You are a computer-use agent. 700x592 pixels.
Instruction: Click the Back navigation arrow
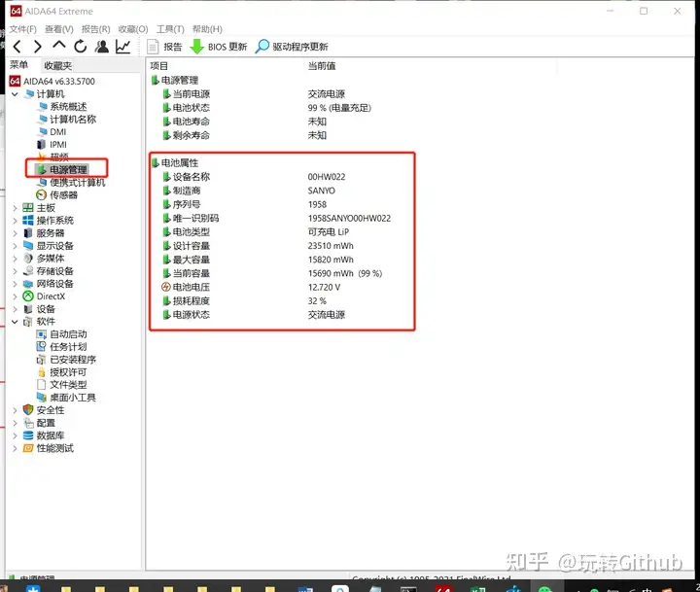point(17,47)
